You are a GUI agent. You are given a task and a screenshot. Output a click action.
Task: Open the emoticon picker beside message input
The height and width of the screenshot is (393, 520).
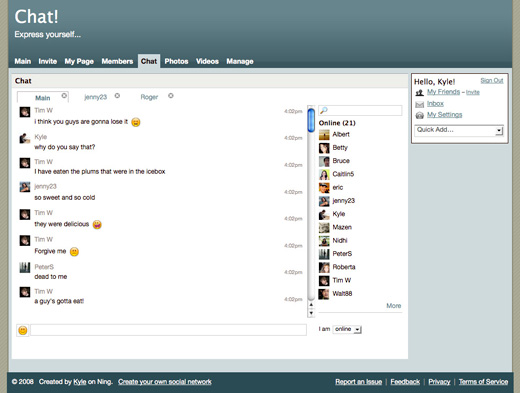23,330
